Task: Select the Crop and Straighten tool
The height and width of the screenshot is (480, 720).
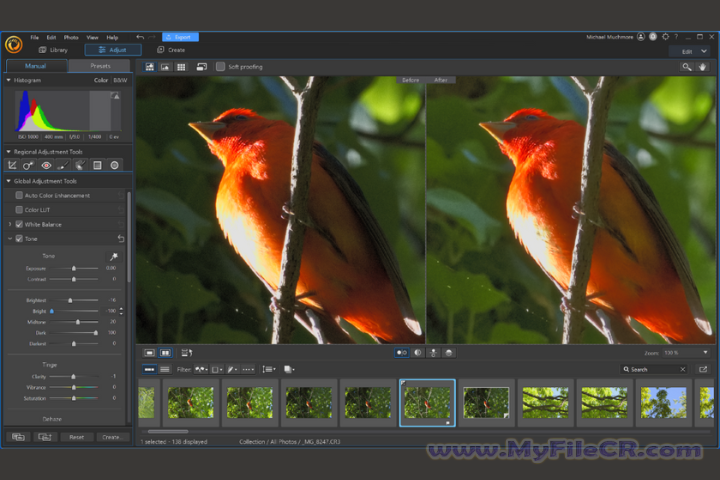Action: (x=12, y=165)
